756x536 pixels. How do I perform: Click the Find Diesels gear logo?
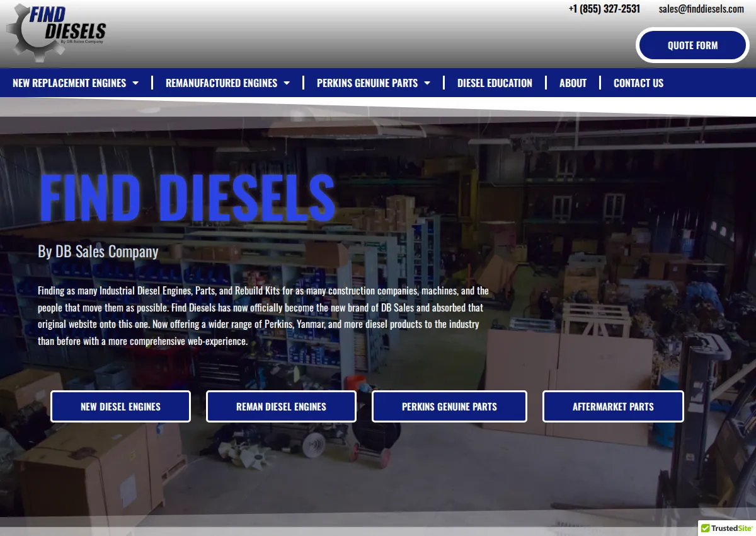pos(55,32)
